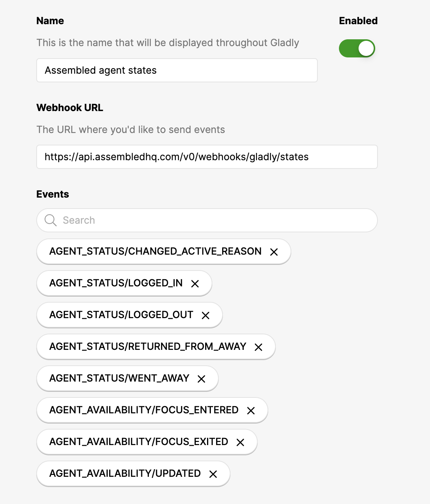Remove the AGENT_STATUS/RETURNED_FROM_AWAY event
The image size is (430, 504).
[258, 347]
